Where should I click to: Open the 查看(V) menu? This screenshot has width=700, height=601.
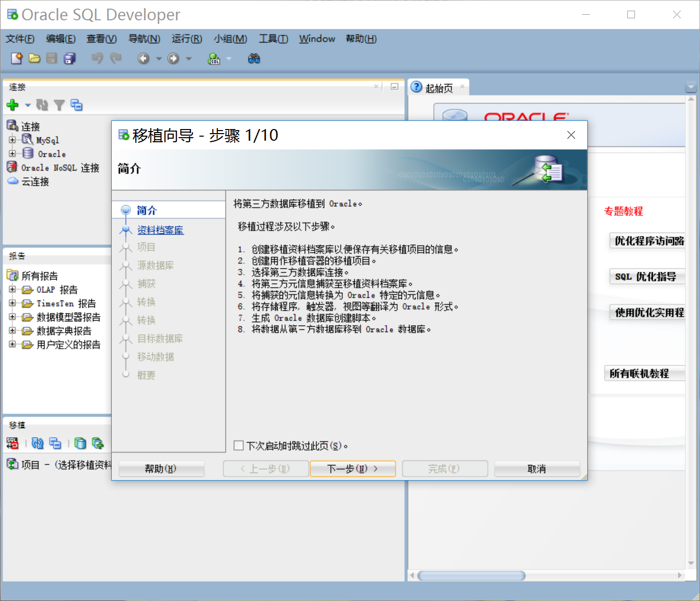coord(102,39)
